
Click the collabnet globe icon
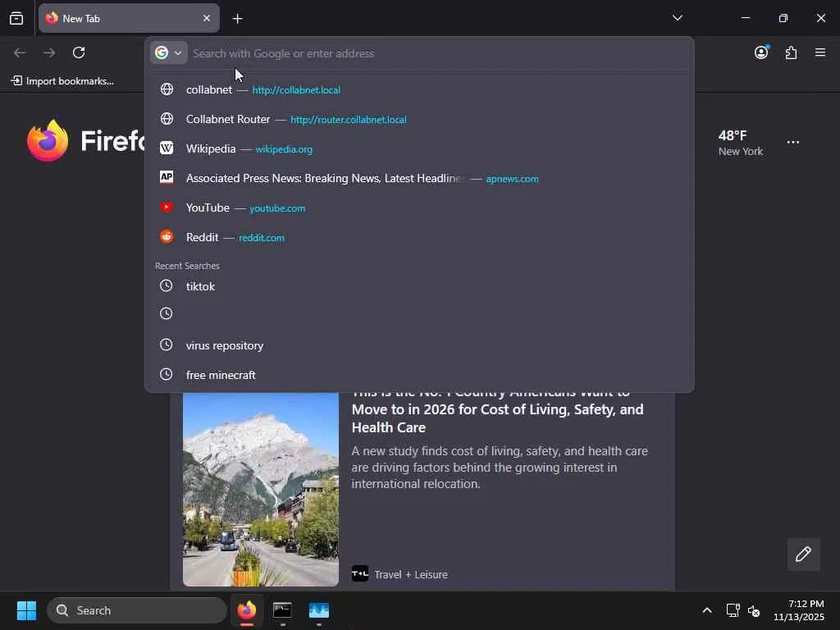(167, 89)
